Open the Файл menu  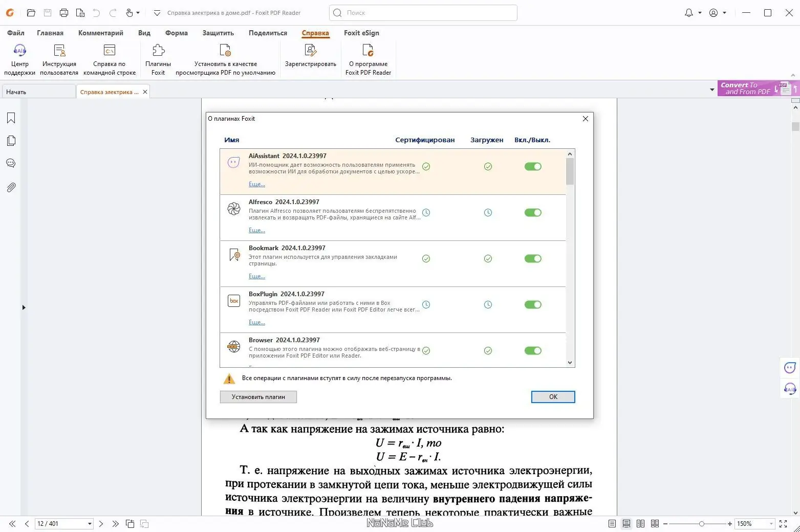(16, 33)
